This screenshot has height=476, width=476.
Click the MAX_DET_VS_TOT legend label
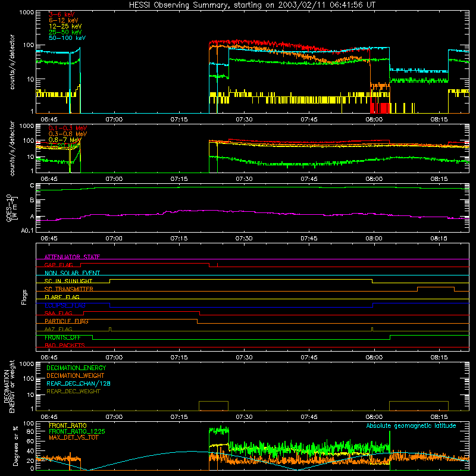tap(73, 437)
